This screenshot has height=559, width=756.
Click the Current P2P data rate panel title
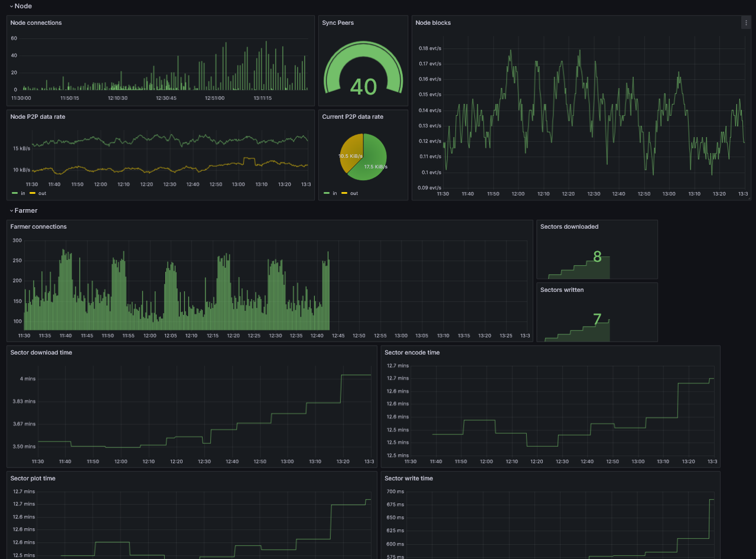coord(351,116)
